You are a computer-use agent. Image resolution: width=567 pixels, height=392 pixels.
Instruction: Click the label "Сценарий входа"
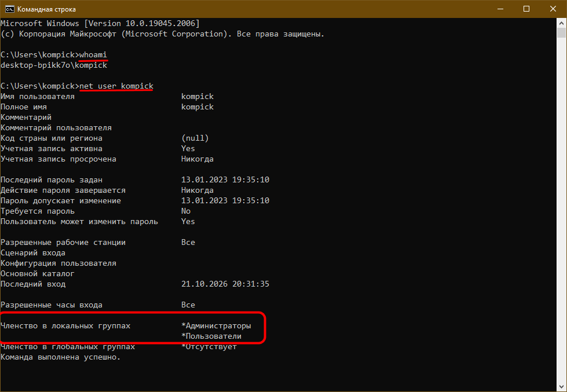[33, 253]
